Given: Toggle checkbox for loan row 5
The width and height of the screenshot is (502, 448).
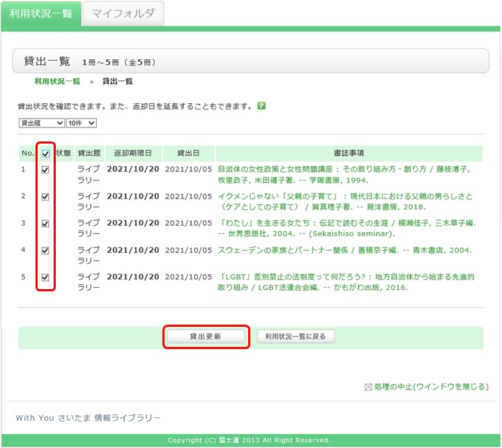Looking at the screenshot, I should pos(45,277).
